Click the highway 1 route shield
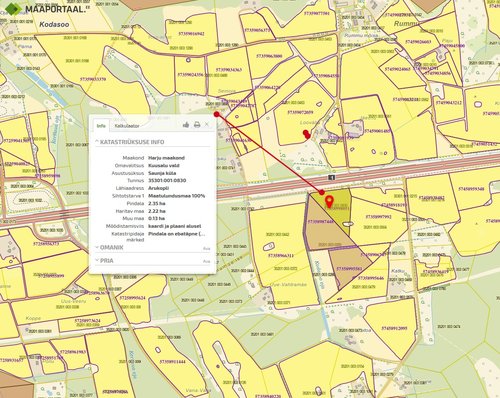 point(331,177)
